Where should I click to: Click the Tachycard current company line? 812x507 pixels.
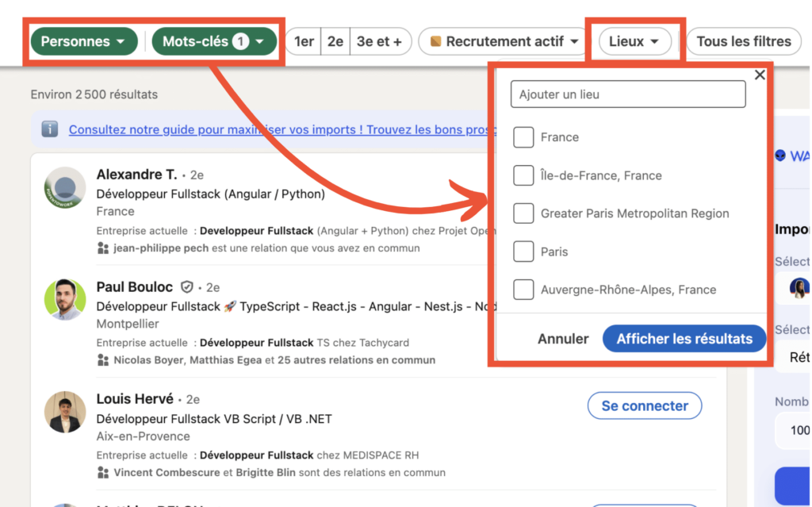(253, 343)
